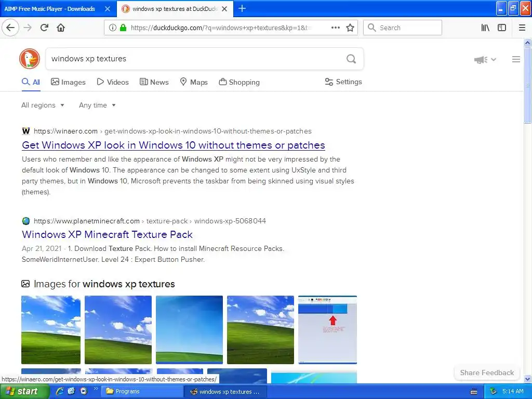This screenshot has height=399, width=532.
Task: Open second quick launch browser icon
Action: coord(71,391)
